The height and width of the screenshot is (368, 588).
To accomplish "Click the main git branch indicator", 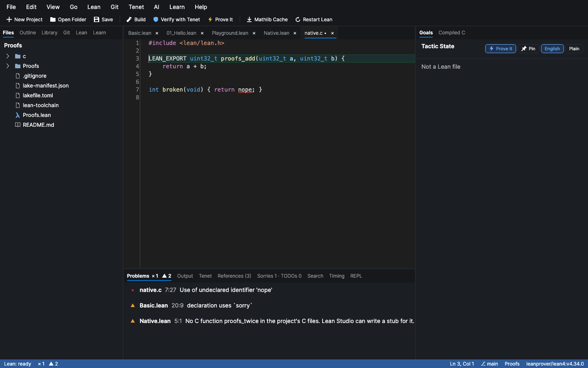I will pyautogui.click(x=489, y=364).
